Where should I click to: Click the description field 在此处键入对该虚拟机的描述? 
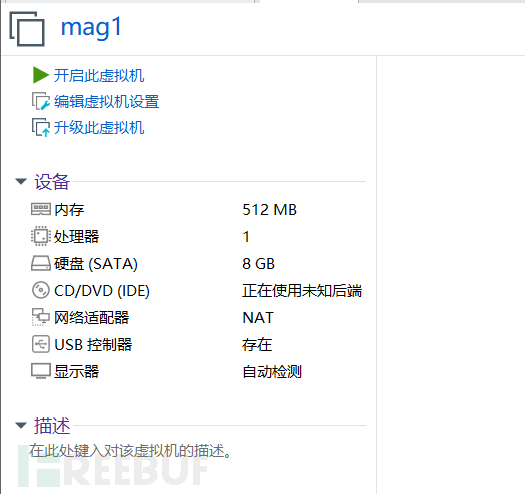click(x=130, y=451)
